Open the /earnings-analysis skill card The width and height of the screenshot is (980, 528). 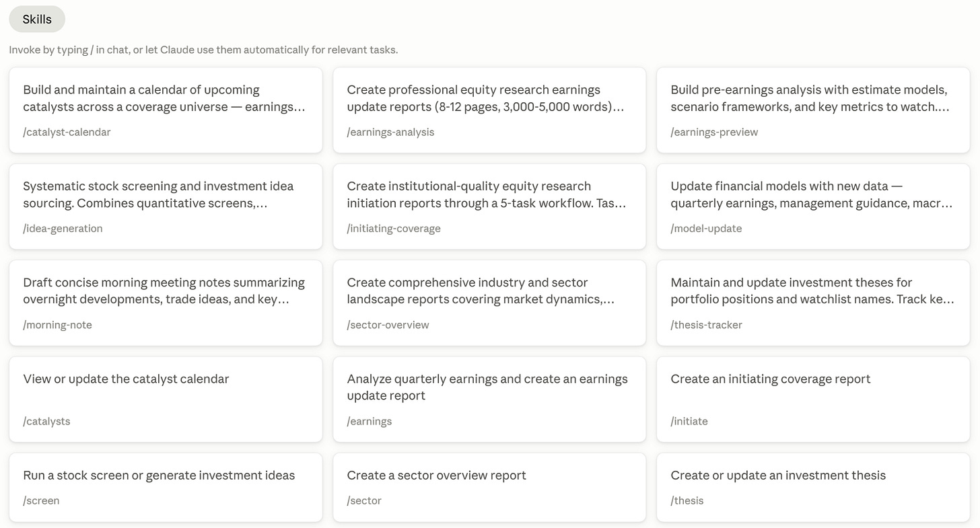489,110
